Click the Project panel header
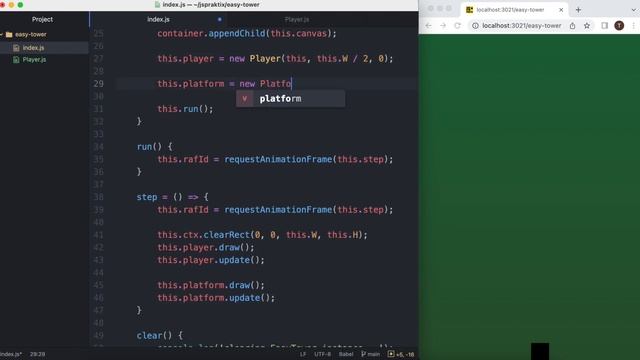This screenshot has width=640, height=360. [x=42, y=19]
